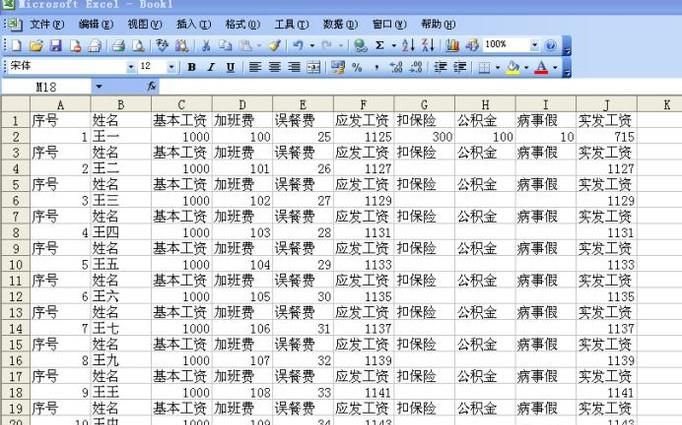Open the 编辑 (Edit) menu
682x425 pixels.
click(96, 24)
